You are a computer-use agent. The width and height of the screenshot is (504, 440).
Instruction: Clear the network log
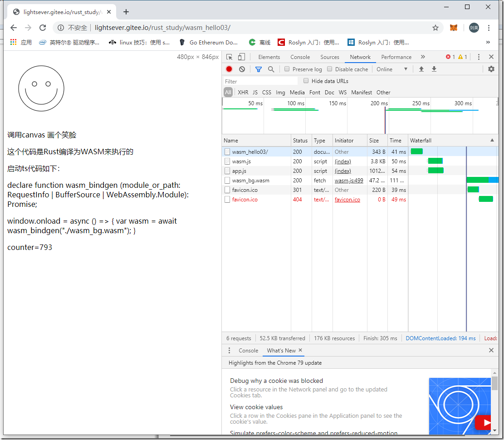[241, 69]
